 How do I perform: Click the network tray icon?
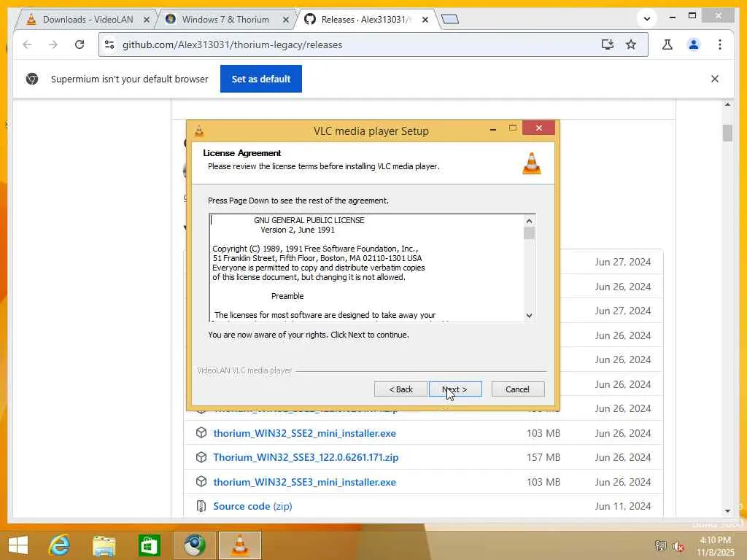[660, 545]
